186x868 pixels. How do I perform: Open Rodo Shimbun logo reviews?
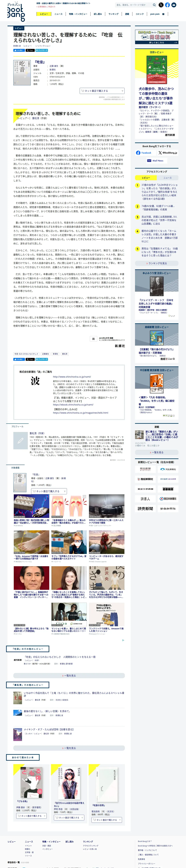168,509
